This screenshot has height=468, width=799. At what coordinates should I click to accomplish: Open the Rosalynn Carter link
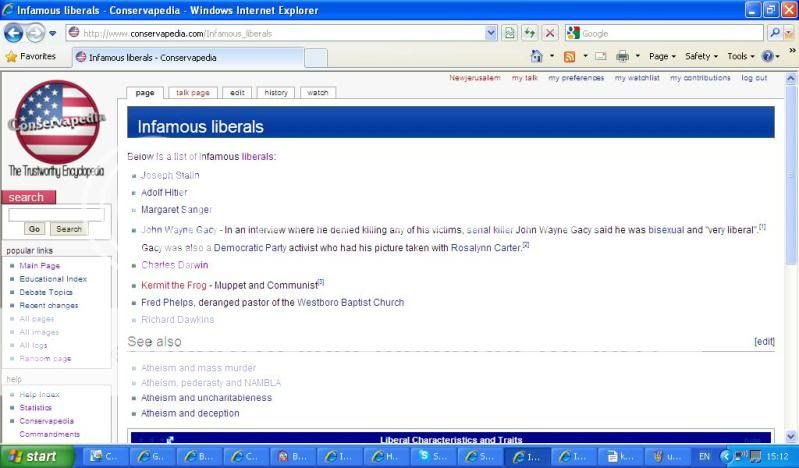tap(486, 248)
